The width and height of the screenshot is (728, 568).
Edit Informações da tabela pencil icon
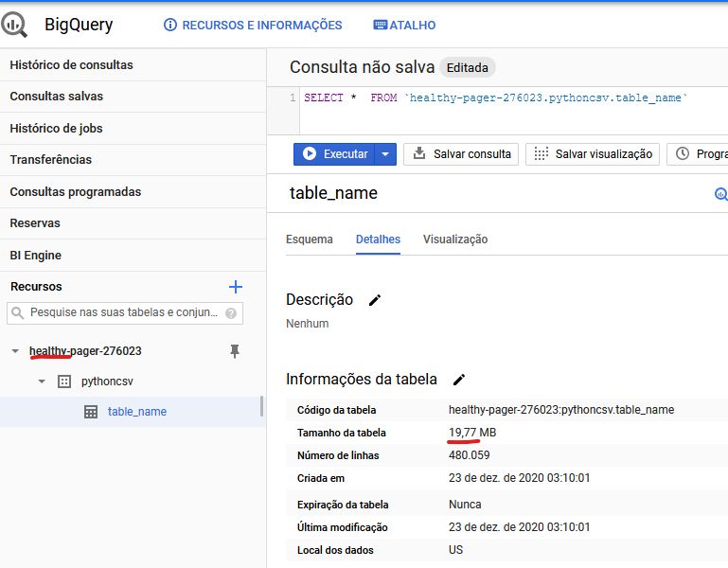tap(459, 380)
